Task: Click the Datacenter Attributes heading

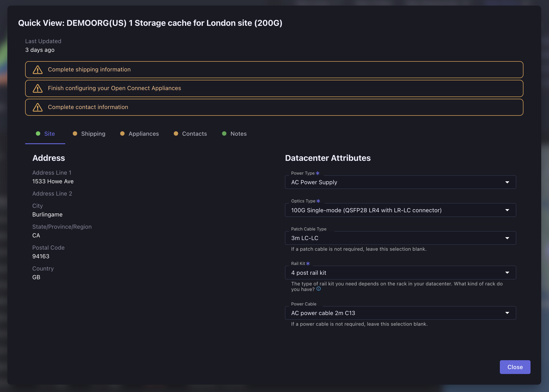Action: pos(328,158)
